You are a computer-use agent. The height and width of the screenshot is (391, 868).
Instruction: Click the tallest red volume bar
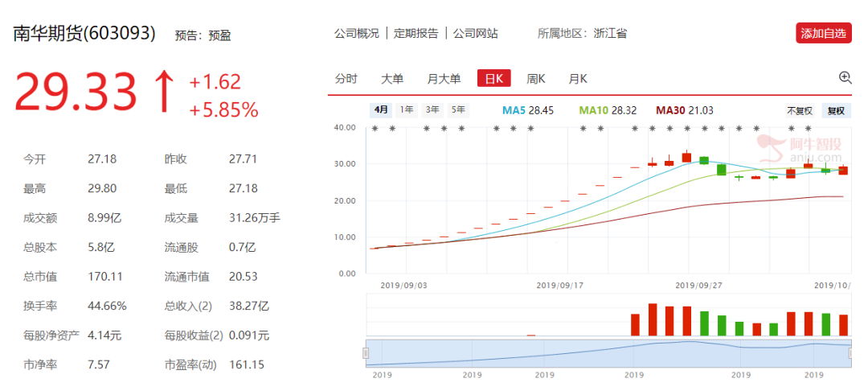[x=653, y=319]
